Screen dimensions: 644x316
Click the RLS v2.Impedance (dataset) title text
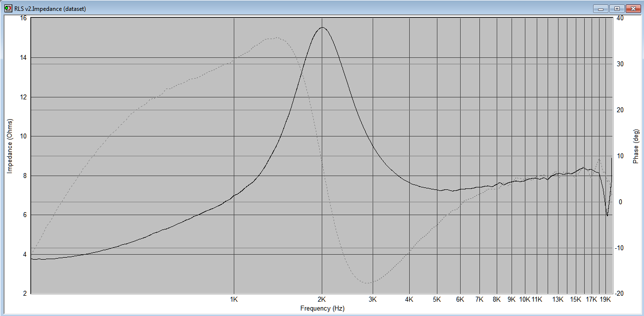(50, 9)
